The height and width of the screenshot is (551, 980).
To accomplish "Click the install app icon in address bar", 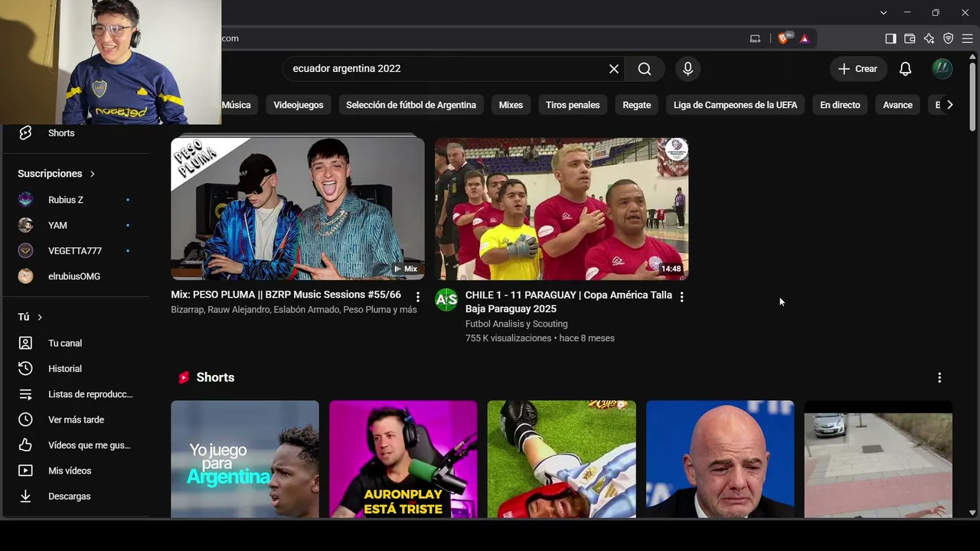I will click(x=756, y=38).
